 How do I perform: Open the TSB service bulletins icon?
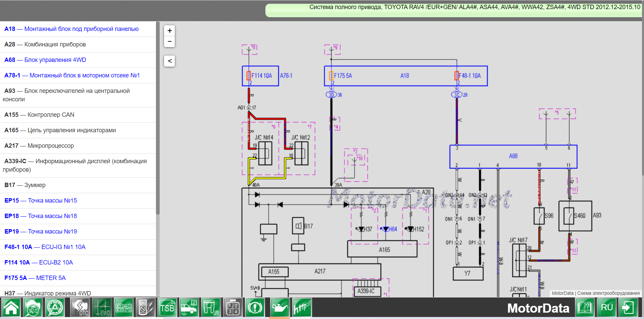[x=167, y=307]
